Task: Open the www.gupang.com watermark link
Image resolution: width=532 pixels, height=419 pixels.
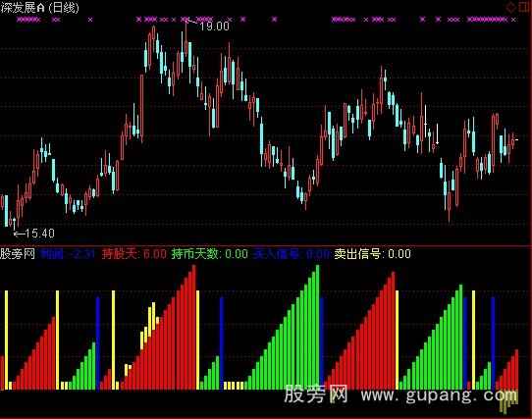Action: (439, 395)
